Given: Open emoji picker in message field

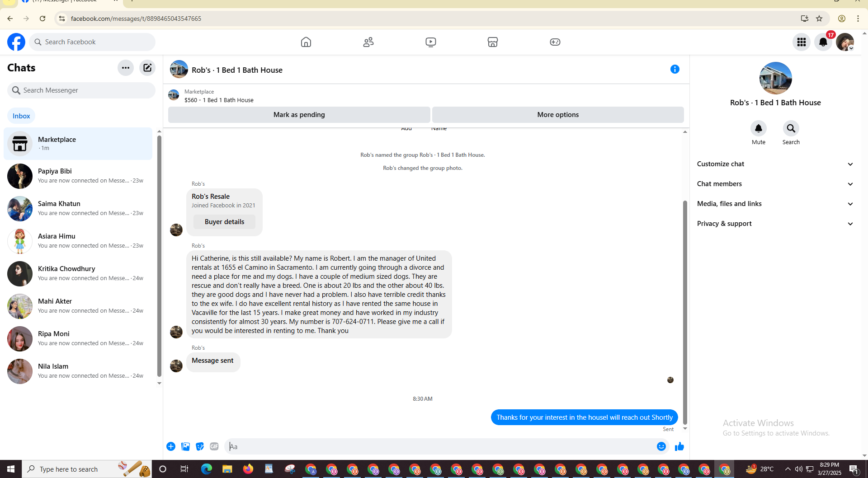Looking at the screenshot, I should 661,446.
